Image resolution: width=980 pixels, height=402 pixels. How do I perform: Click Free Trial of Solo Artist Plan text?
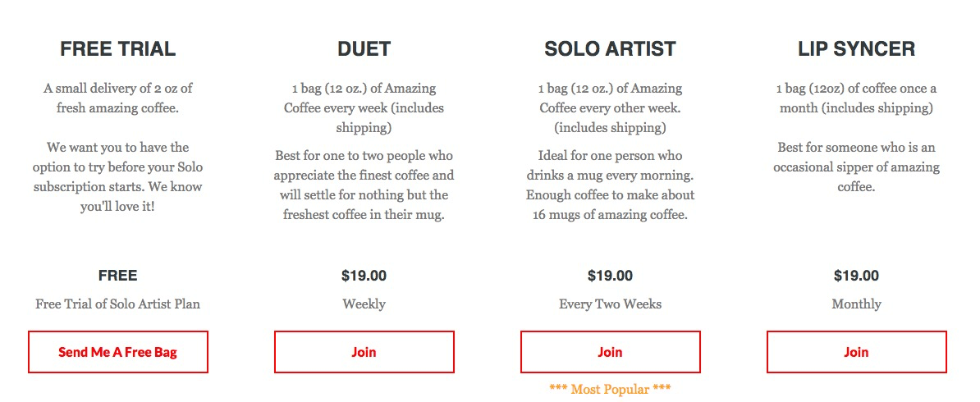(x=118, y=304)
